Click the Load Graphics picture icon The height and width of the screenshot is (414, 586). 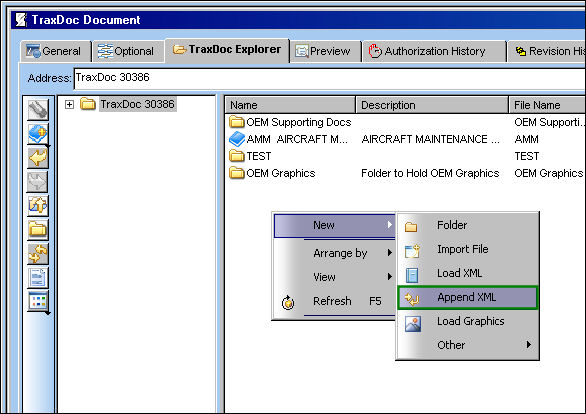point(413,324)
